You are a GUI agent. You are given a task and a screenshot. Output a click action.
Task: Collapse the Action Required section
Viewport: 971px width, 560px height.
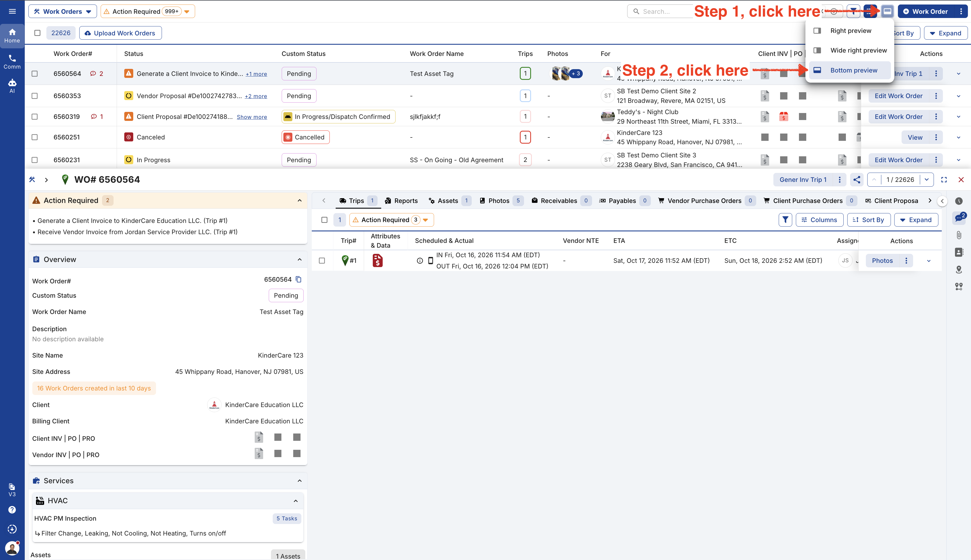point(300,200)
